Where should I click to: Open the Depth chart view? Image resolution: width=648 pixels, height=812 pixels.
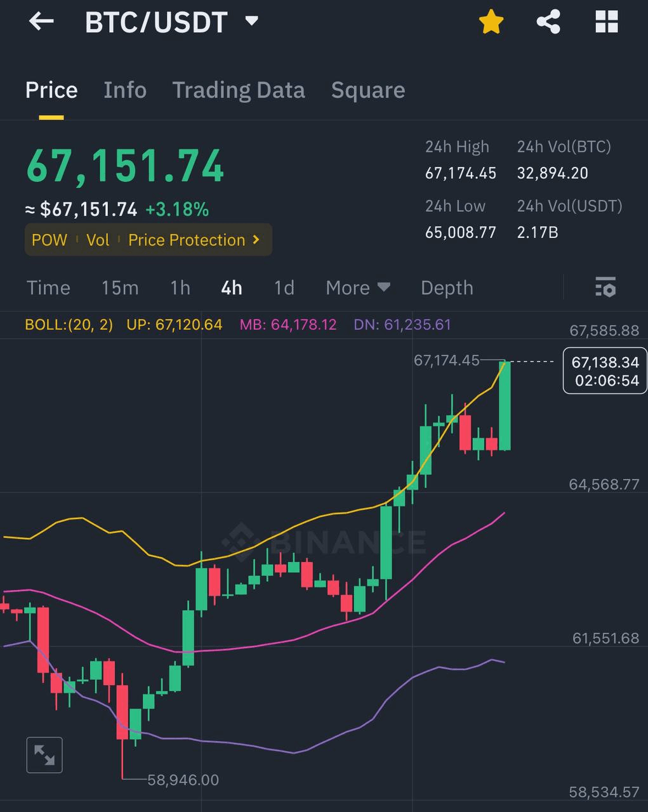point(447,288)
